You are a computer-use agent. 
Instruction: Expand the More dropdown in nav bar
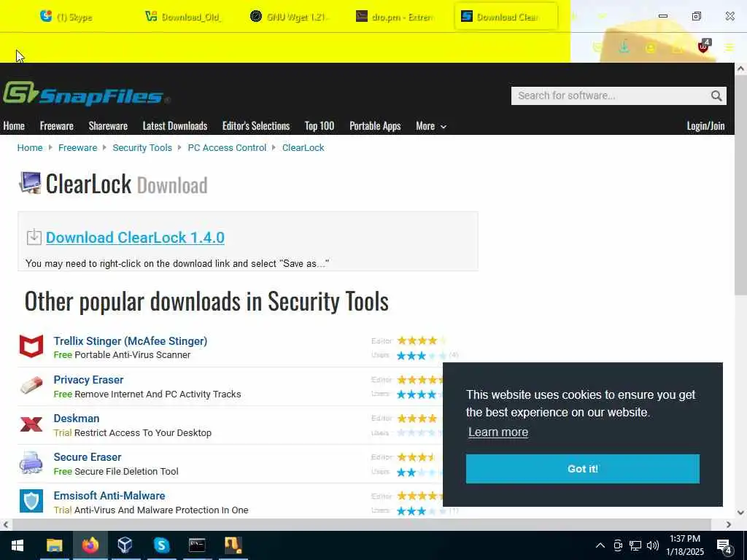point(430,125)
